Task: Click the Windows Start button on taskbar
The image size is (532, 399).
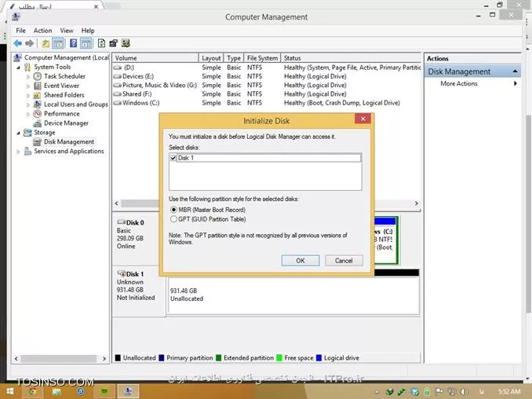Action: 10,391
